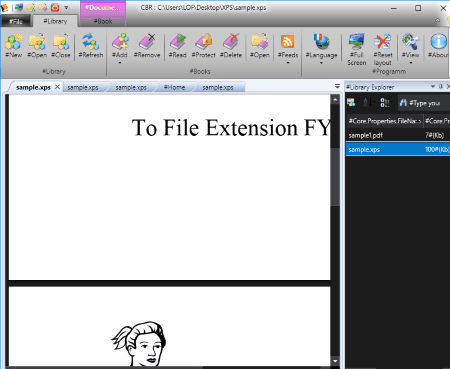Close the active sample.xps tab

57,87
